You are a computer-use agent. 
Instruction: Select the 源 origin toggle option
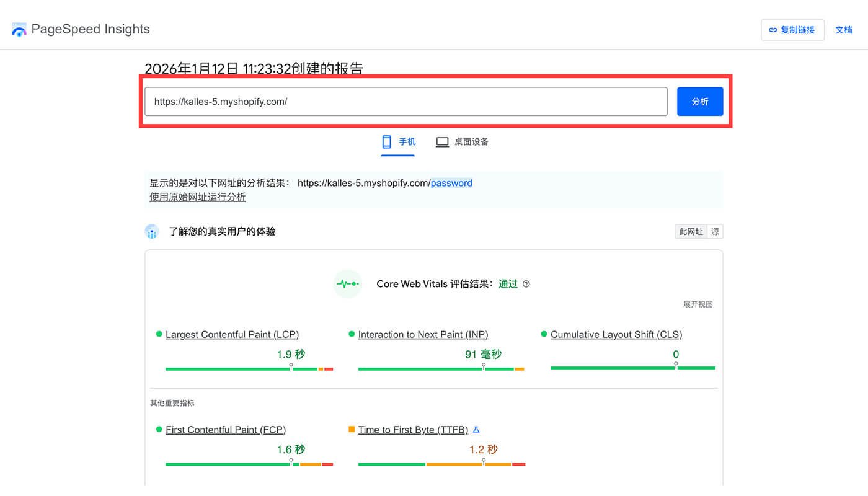coord(715,232)
